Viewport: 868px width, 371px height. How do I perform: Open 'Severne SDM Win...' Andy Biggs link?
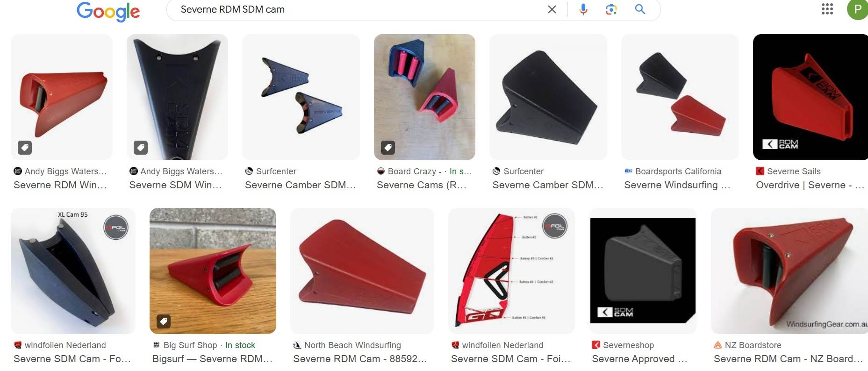click(175, 185)
